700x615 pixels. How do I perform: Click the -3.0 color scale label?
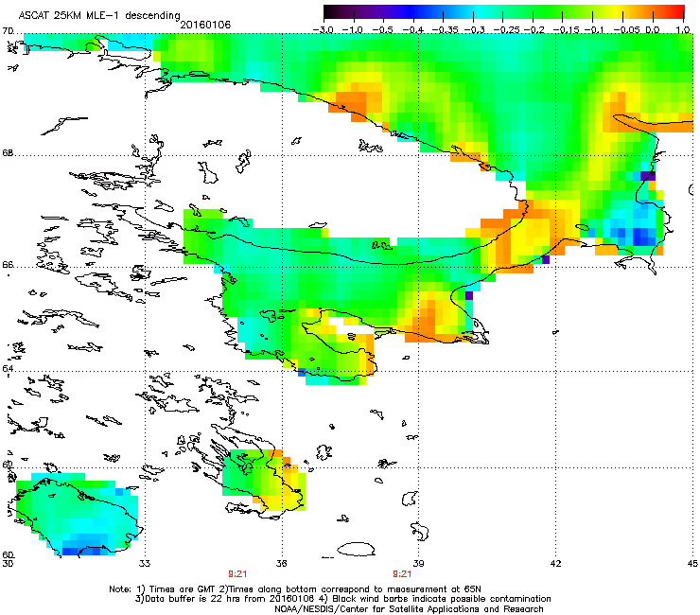tap(324, 29)
